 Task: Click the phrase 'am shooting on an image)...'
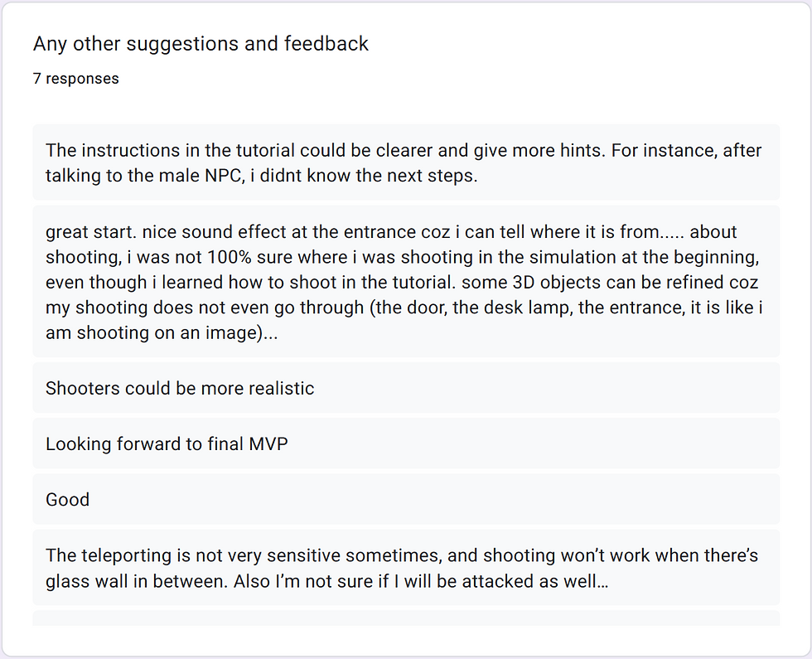[x=162, y=332]
